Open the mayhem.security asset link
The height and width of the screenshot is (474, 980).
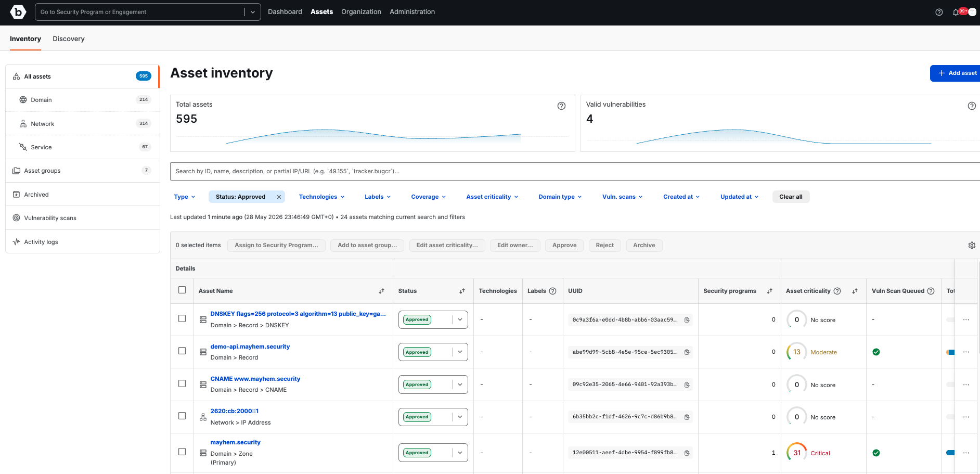pos(236,442)
